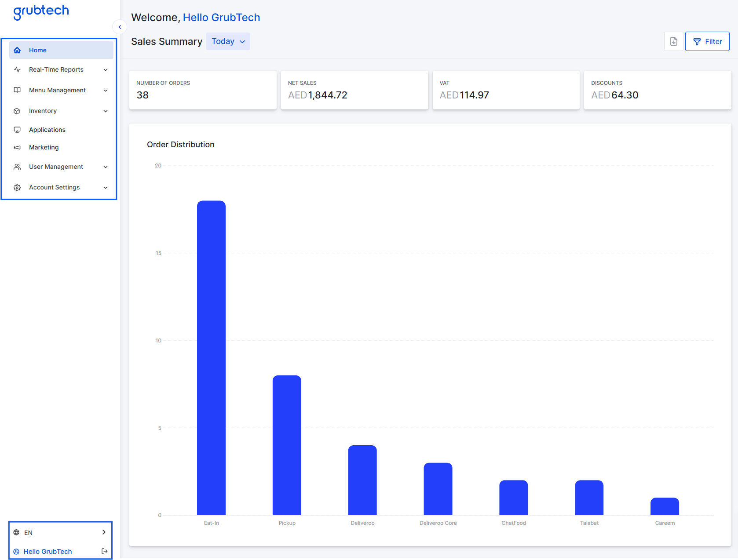Screen dimensions: 738x560
Task: Go to Home in the sidebar
Action: (38, 50)
